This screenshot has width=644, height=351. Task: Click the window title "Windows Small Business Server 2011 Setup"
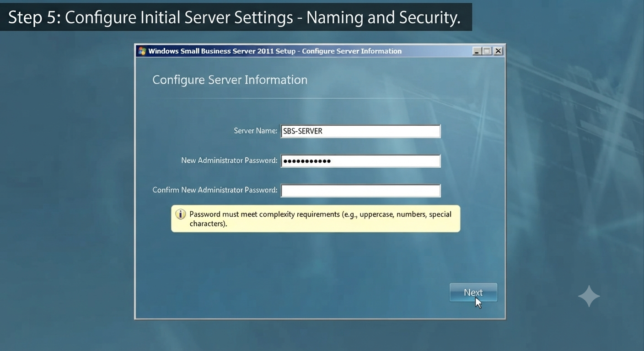pyautogui.click(x=222, y=51)
